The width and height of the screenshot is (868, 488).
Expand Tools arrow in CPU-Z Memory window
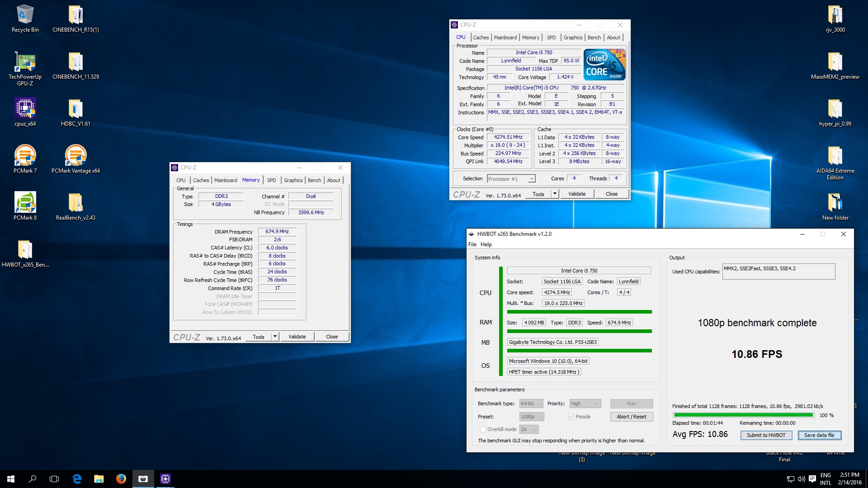point(275,337)
